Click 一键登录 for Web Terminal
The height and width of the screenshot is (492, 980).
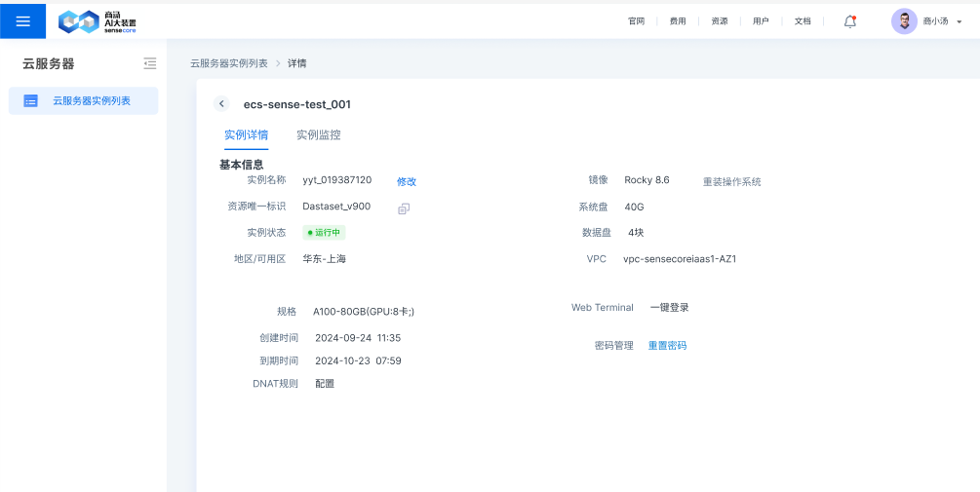[x=670, y=308]
